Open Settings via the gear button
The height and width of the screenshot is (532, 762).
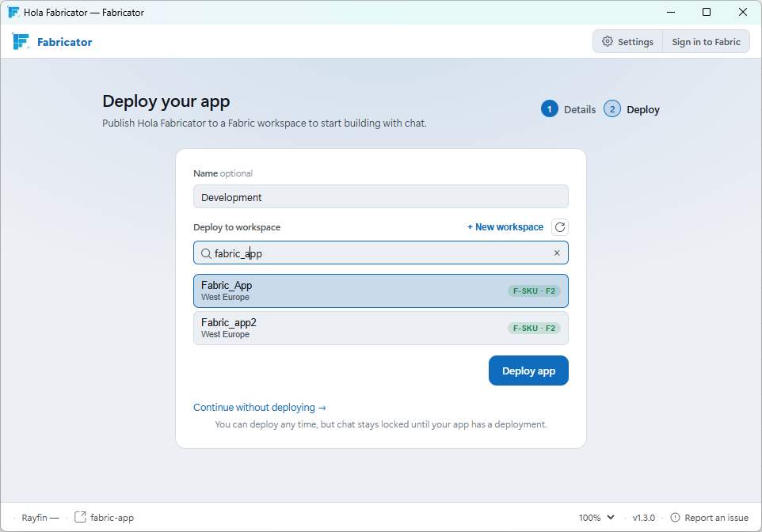tap(627, 42)
